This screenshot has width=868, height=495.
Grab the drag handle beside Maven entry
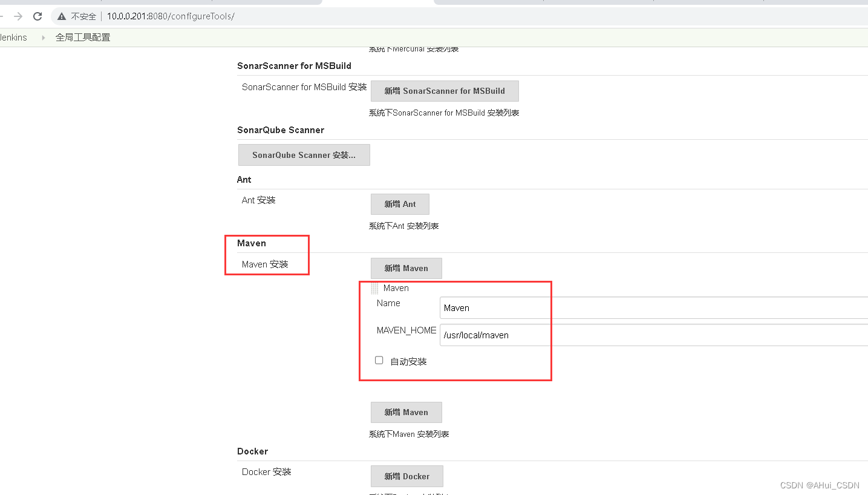pyautogui.click(x=374, y=289)
